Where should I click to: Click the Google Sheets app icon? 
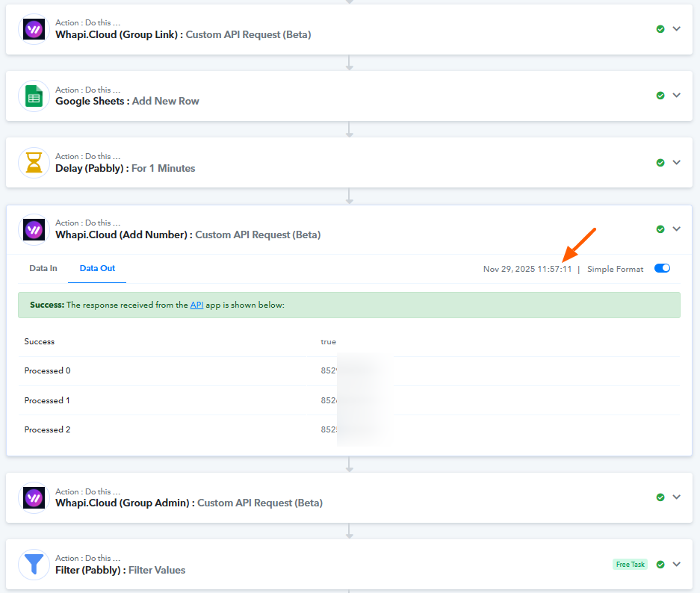coord(34,96)
